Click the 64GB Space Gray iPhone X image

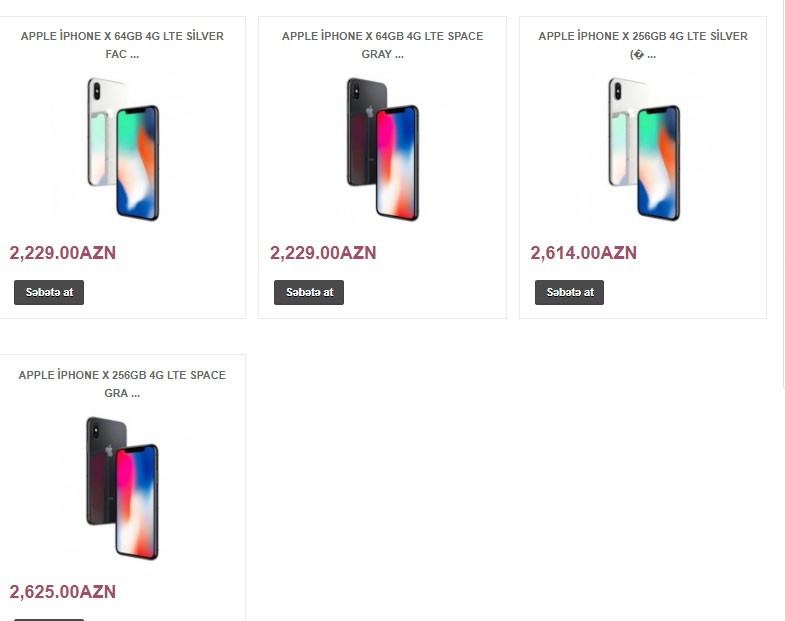(x=382, y=148)
